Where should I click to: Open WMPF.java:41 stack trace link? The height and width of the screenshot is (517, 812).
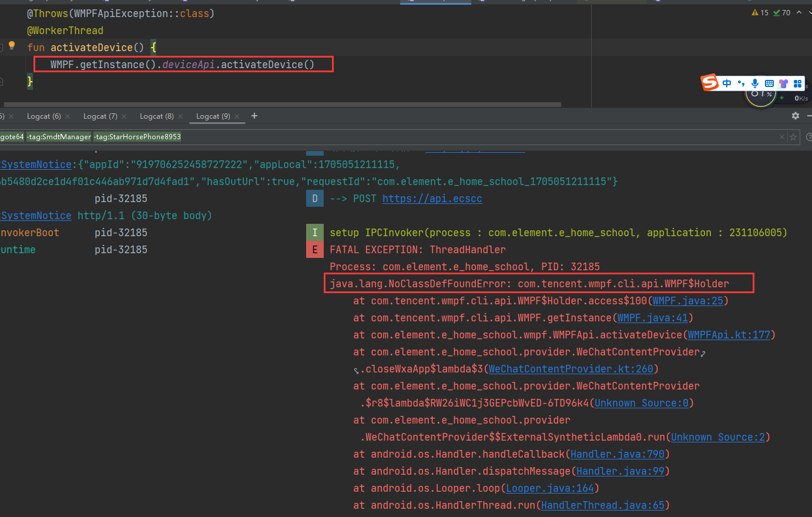(653, 318)
